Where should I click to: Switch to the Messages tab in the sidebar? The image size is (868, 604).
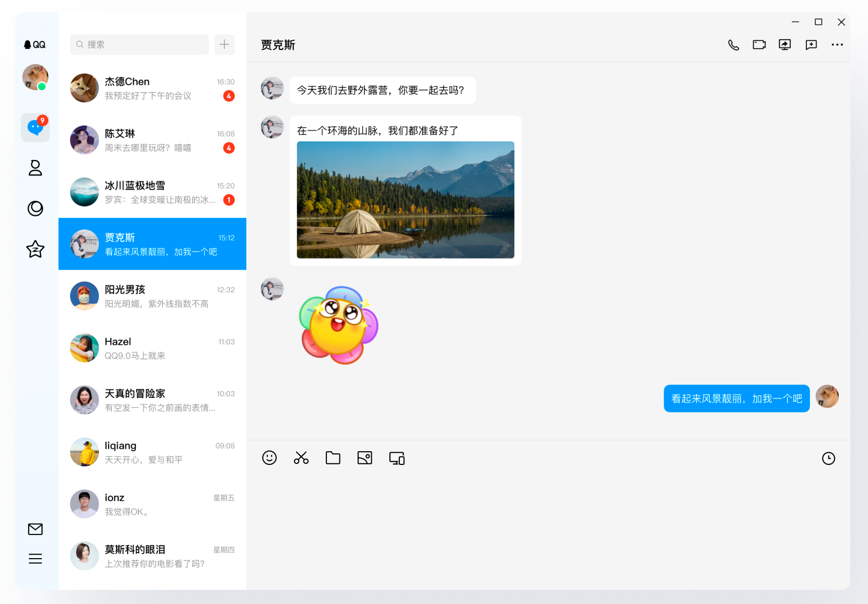pyautogui.click(x=35, y=128)
